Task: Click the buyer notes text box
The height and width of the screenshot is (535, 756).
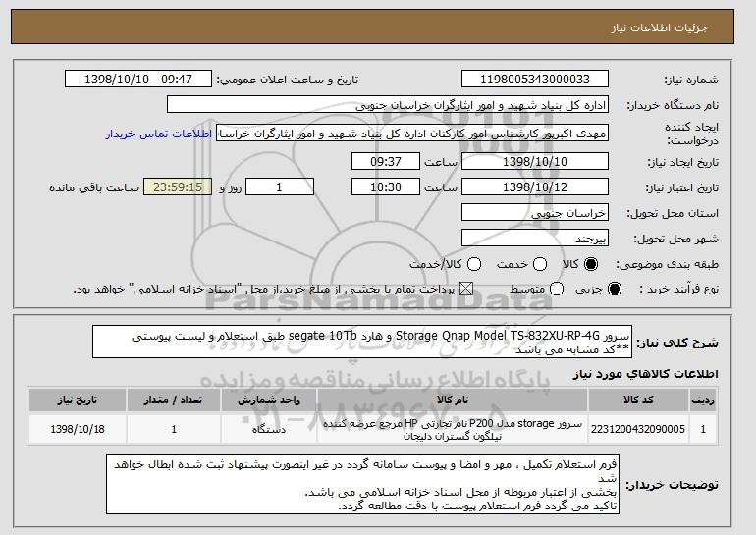Action: (362, 484)
